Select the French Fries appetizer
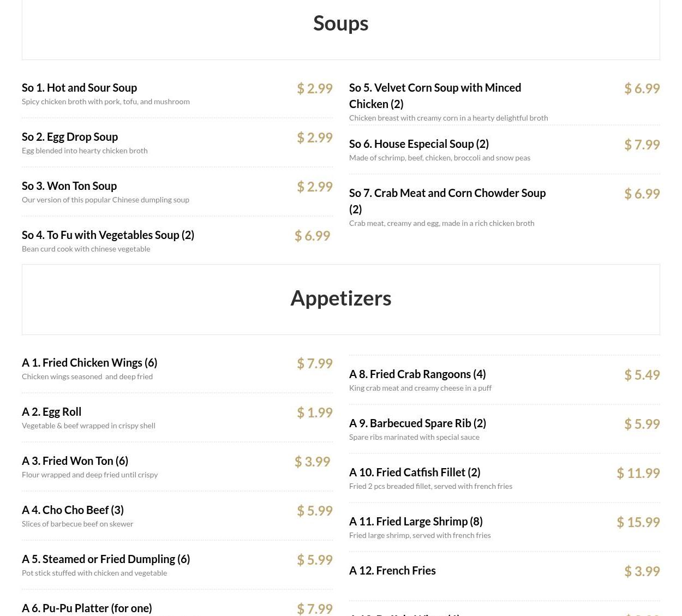 pyautogui.click(x=392, y=571)
